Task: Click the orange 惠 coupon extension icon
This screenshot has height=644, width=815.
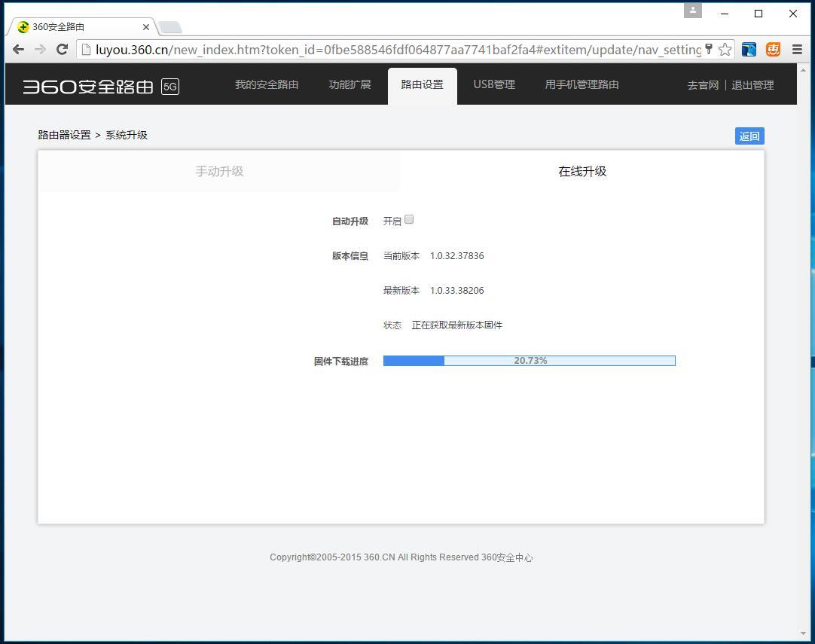Action: tap(772, 49)
